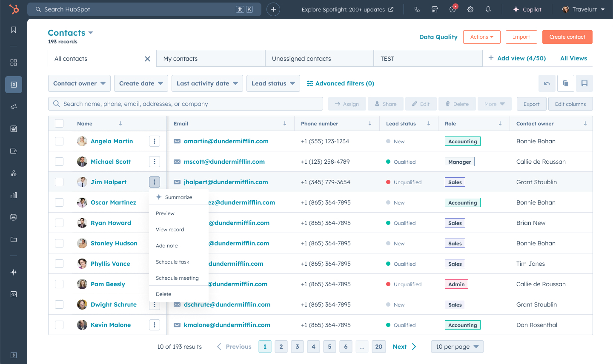Sort by the Phone number column arrow
Viewport: 613px width, 364px height.
pos(370,124)
